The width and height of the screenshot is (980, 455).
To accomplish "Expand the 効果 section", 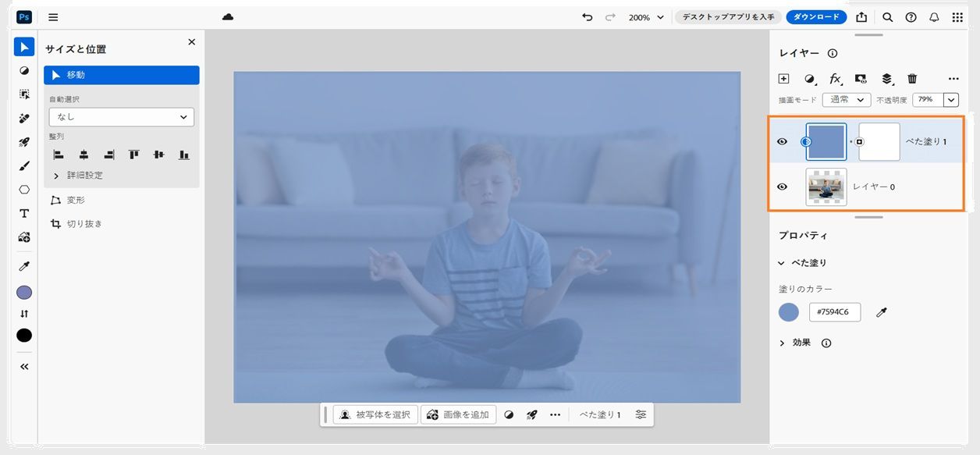I will point(782,343).
